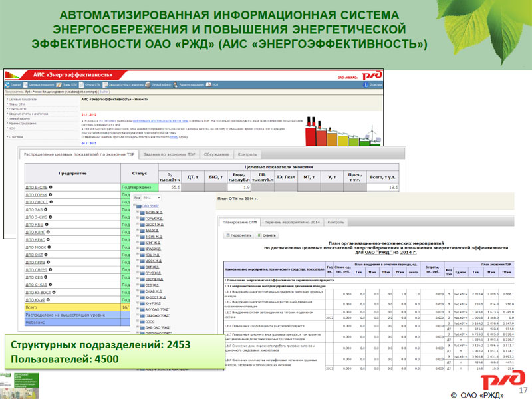Open the Контроль tab above the targets table
532x399 pixels.
(247, 154)
